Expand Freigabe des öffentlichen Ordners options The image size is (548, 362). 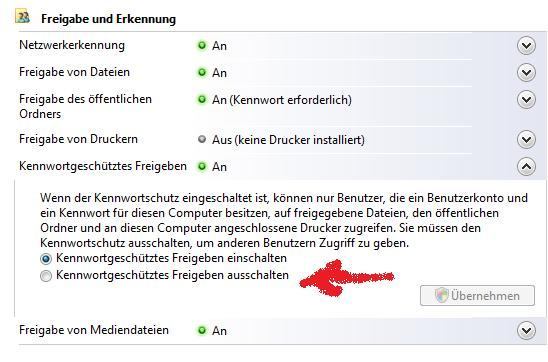coord(526,100)
